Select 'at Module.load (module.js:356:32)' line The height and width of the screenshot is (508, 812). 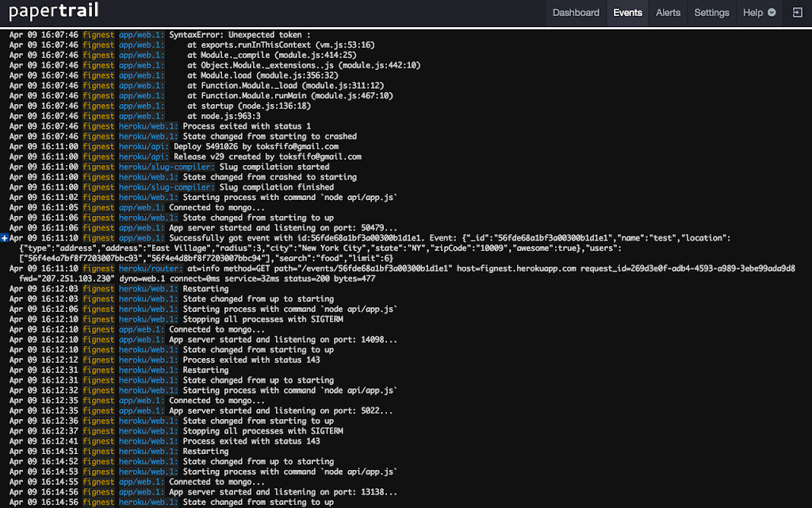click(x=262, y=75)
